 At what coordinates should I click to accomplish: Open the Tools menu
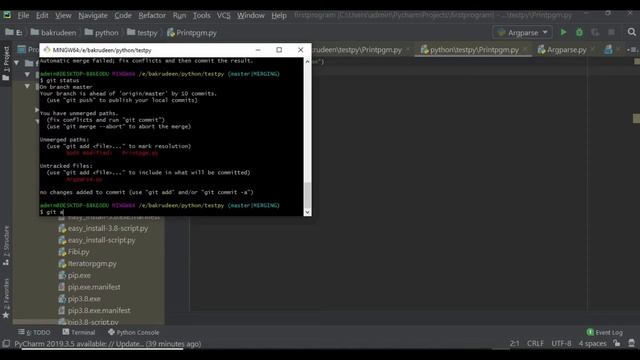click(202, 16)
